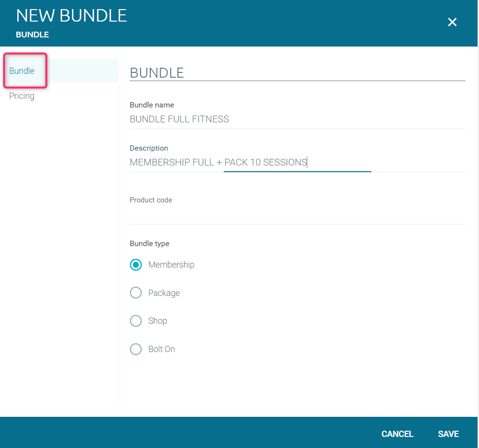Click the BUNDLE section heading

[x=157, y=73]
